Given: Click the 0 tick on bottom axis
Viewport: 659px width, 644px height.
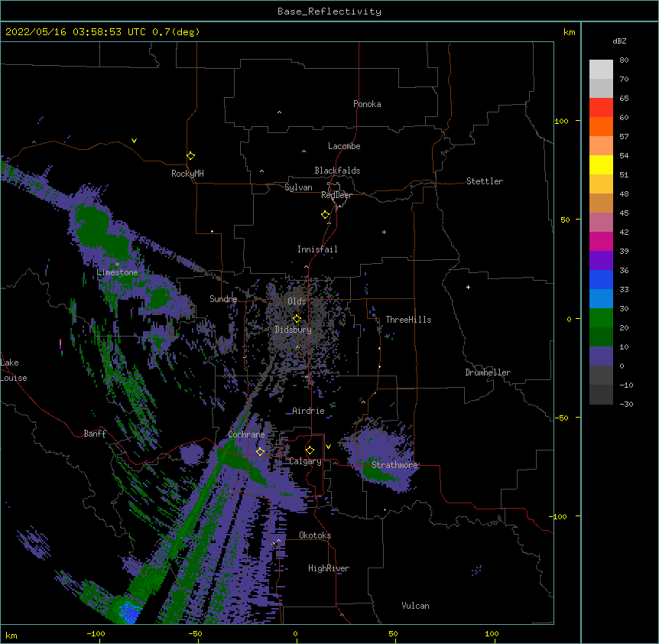Looking at the screenshot, I should click(295, 634).
